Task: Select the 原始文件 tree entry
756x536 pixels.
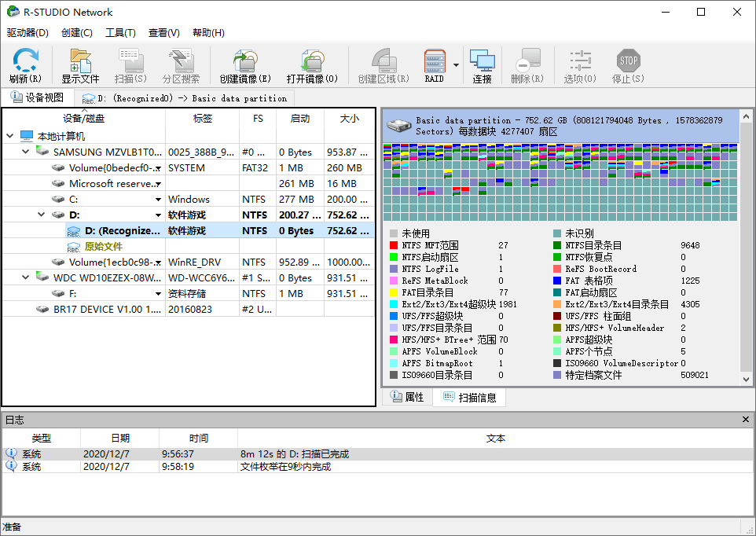Action: (104, 246)
